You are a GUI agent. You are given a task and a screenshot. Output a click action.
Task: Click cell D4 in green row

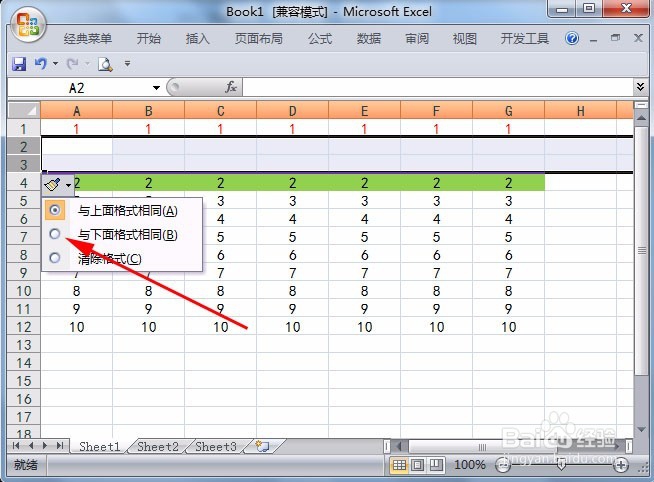pyautogui.click(x=292, y=183)
